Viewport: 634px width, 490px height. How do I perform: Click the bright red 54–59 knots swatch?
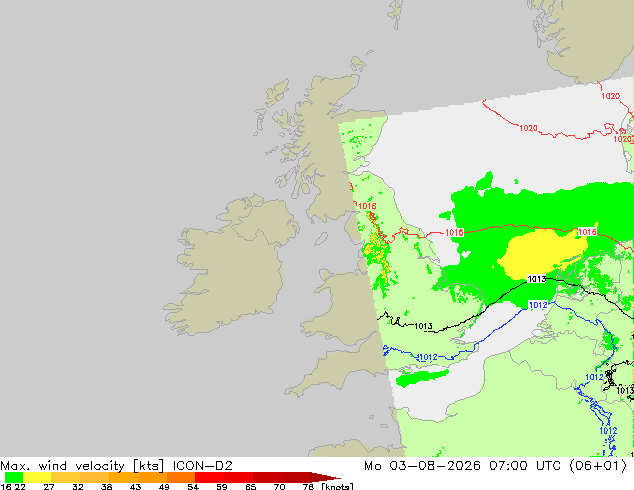click(210, 477)
